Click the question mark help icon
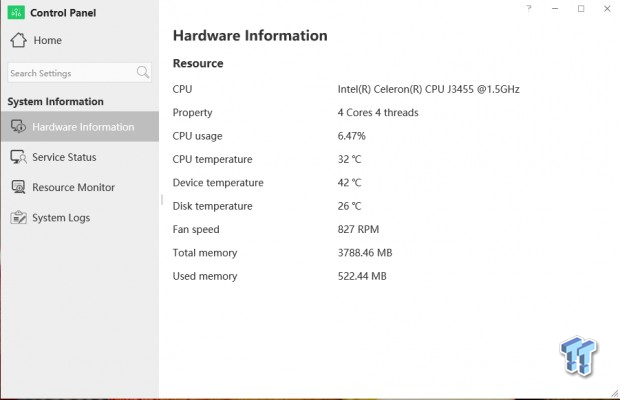 529,8
